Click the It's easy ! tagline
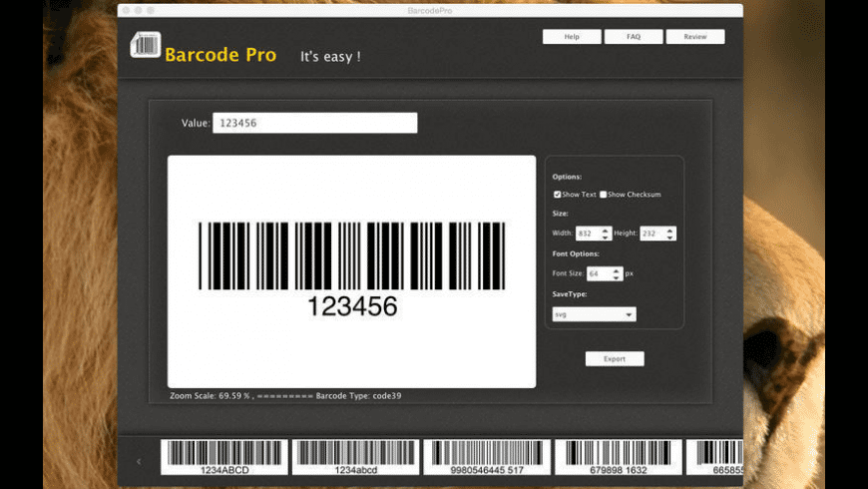 coord(330,57)
